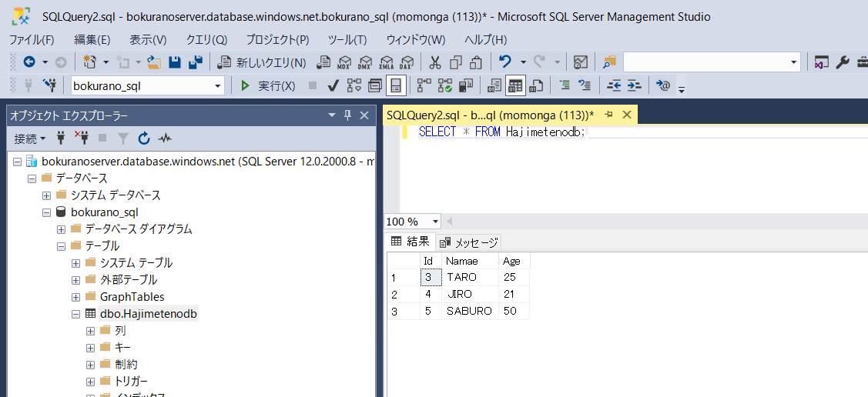Expand the GraphTables folder
Viewport: 868px width, 397px height.
[75, 297]
